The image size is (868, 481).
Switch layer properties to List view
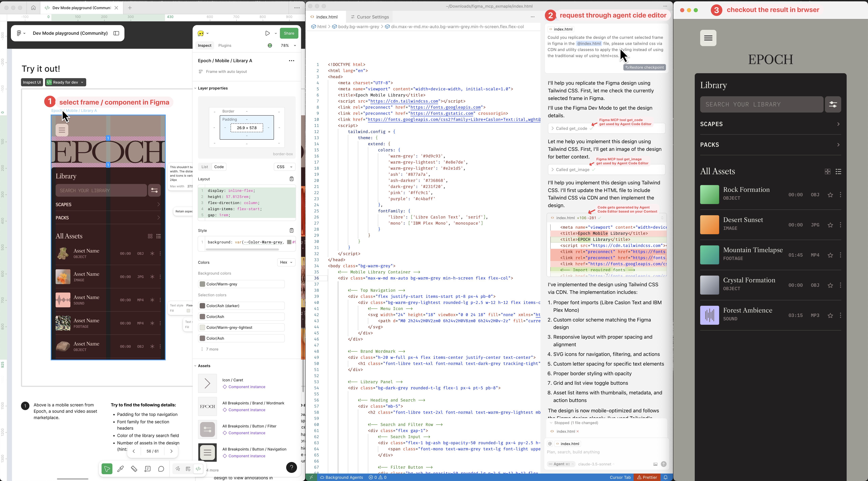pyautogui.click(x=205, y=167)
